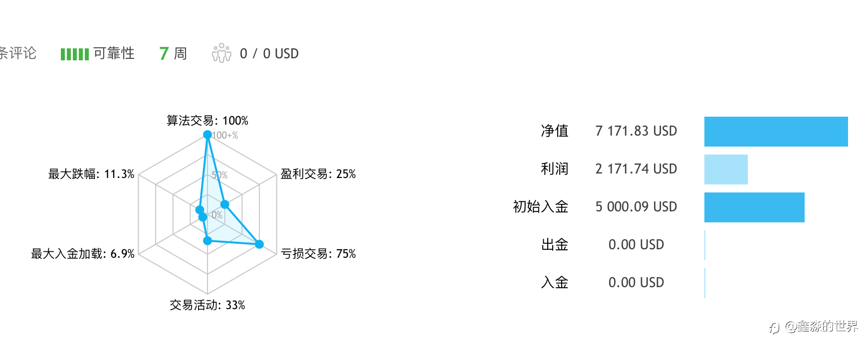Click the 最大跌幅 11.3% radar point
Screen dimensions: 868x349
click(x=200, y=210)
